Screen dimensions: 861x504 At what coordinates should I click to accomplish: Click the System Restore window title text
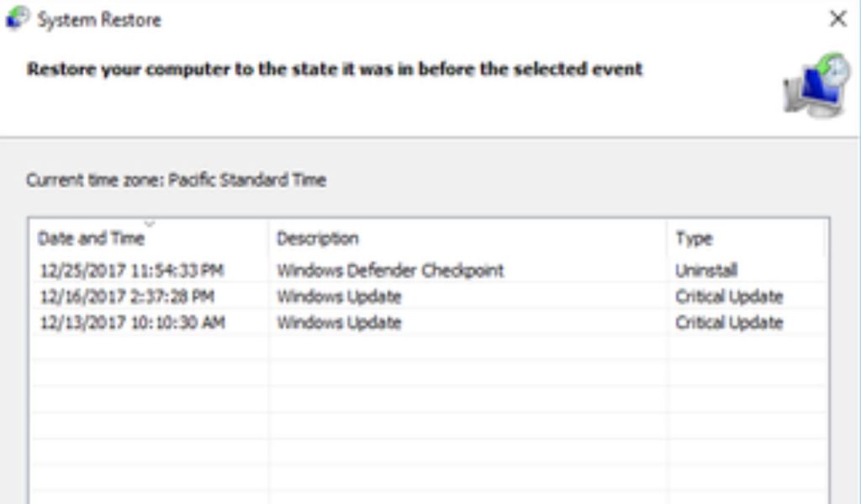click(99, 19)
